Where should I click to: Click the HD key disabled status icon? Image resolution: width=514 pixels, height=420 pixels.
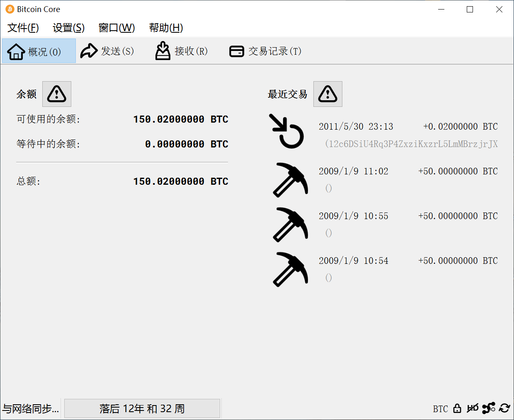[473, 408]
